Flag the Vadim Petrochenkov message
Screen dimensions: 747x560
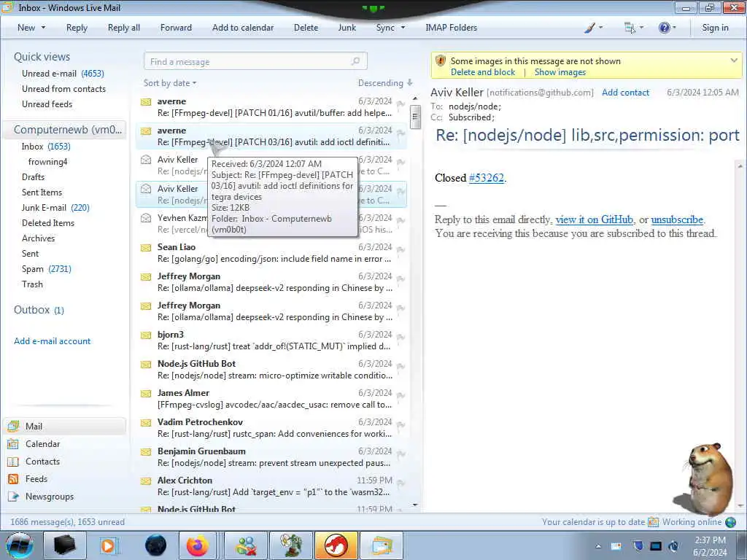[400, 424]
